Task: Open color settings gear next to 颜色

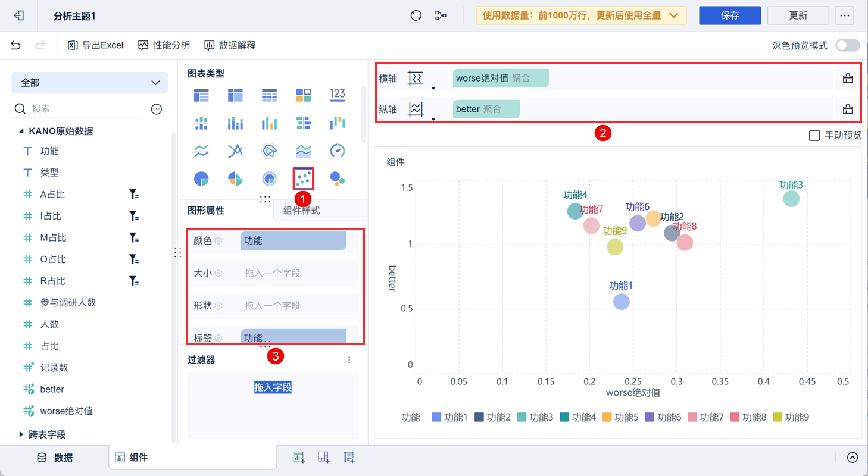Action: tap(218, 240)
